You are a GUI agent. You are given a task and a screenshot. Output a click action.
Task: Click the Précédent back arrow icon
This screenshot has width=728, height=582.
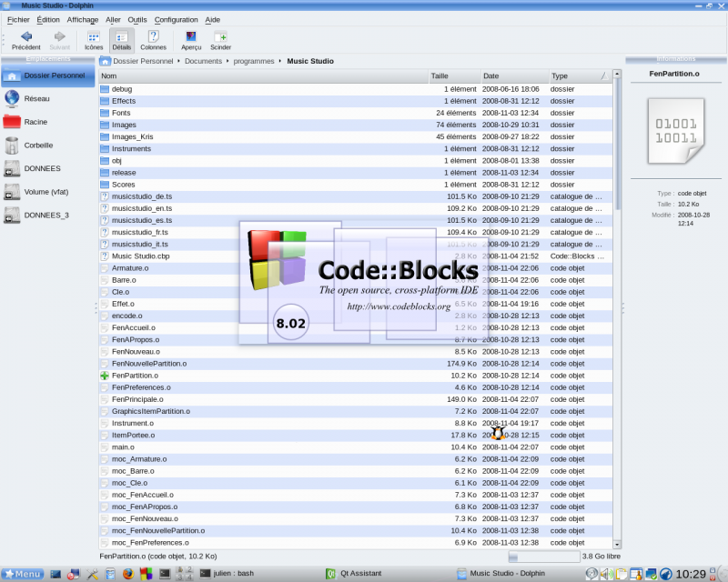tap(25, 37)
